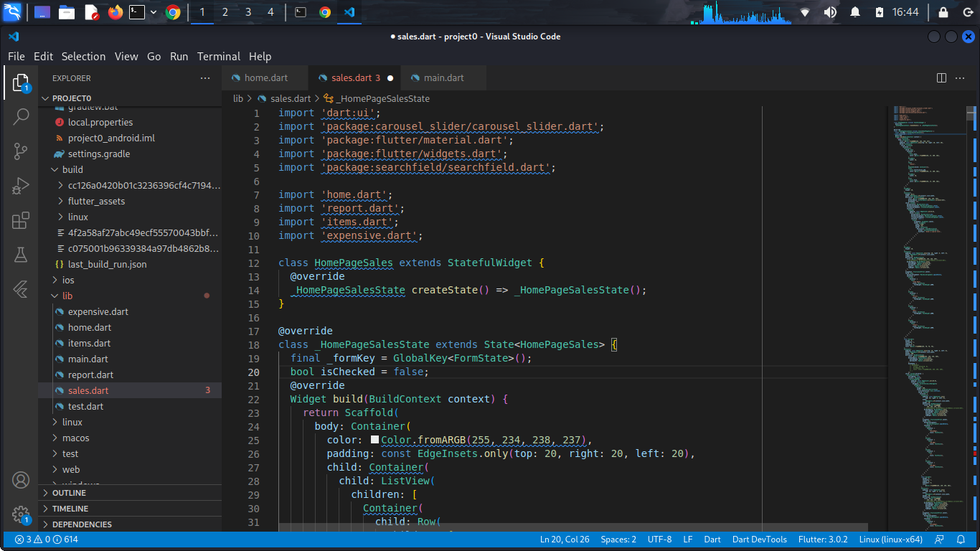Open the Accounts icon in activity bar
The image size is (980, 551).
[21, 480]
